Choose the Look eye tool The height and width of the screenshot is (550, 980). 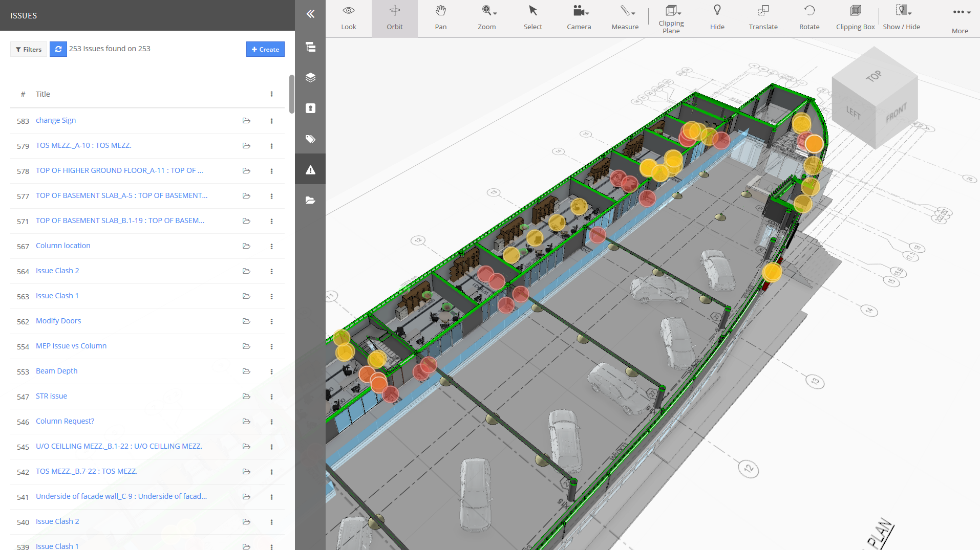348,18
